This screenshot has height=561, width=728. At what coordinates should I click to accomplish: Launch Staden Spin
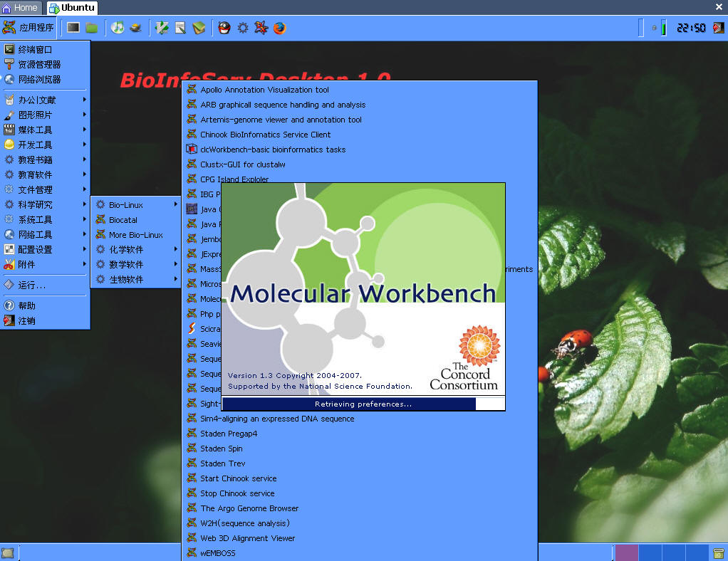360,449
